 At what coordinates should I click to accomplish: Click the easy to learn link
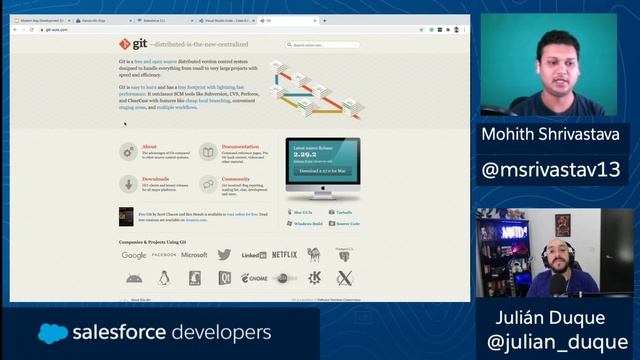point(144,87)
